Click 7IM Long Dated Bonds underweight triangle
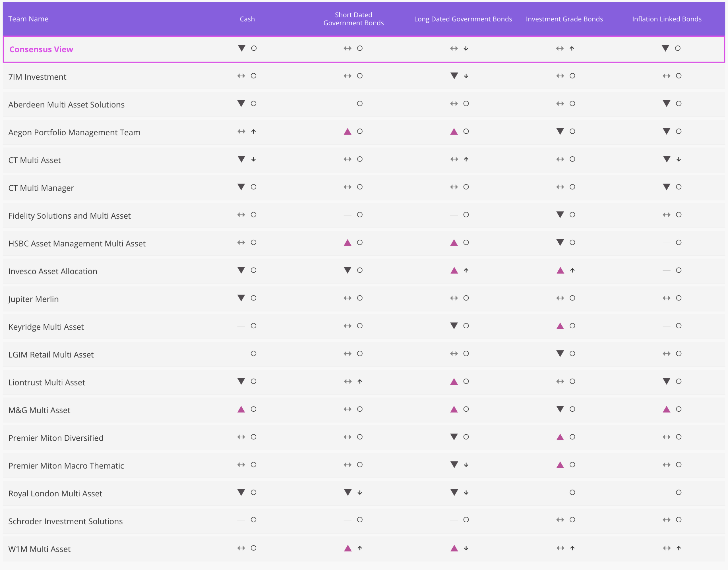Screen dimensions: 728x570 pyautogui.click(x=454, y=76)
